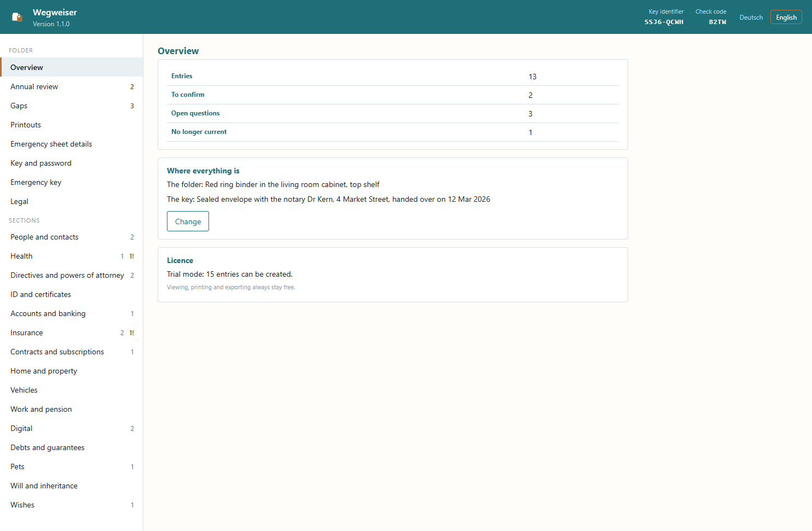Viewport: 812px width, 531px height.
Task: Click the key location notary text
Action: coord(328,199)
